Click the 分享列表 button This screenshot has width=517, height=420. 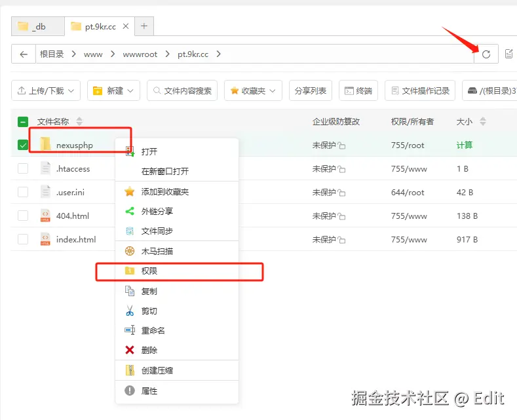click(x=311, y=90)
